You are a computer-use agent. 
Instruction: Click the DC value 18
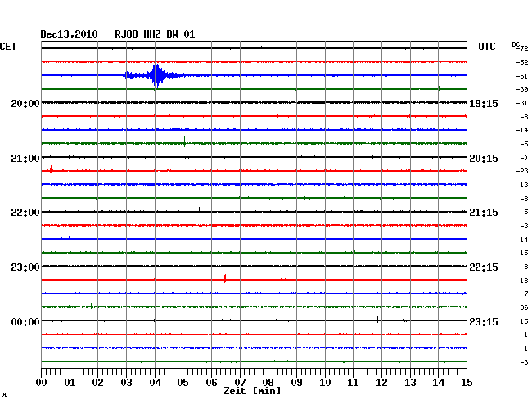click(524, 281)
